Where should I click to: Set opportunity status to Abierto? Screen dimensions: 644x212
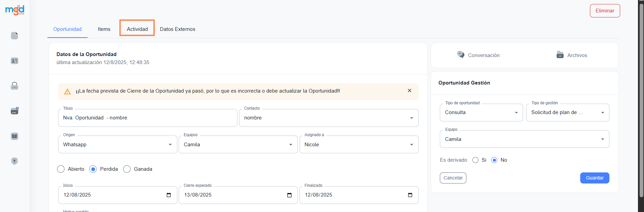(x=61, y=169)
